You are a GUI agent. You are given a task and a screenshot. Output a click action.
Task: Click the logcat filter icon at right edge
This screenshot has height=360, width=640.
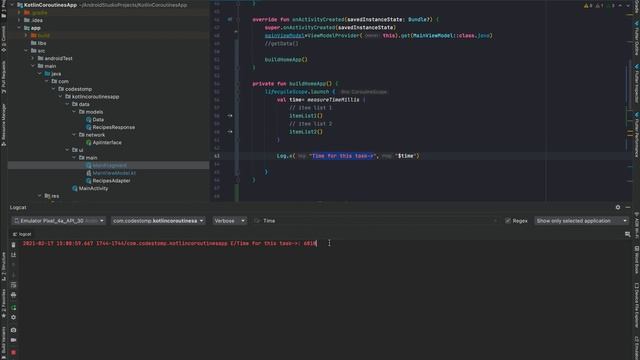(x=627, y=234)
